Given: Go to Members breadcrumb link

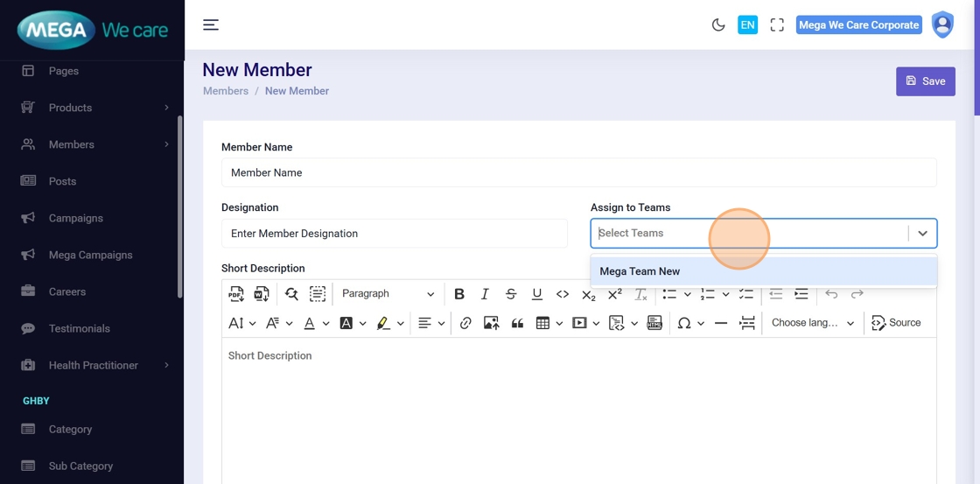Looking at the screenshot, I should 226,91.
